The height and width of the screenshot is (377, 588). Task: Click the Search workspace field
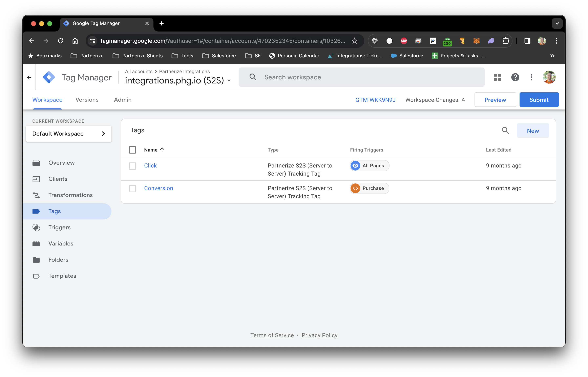pos(361,77)
